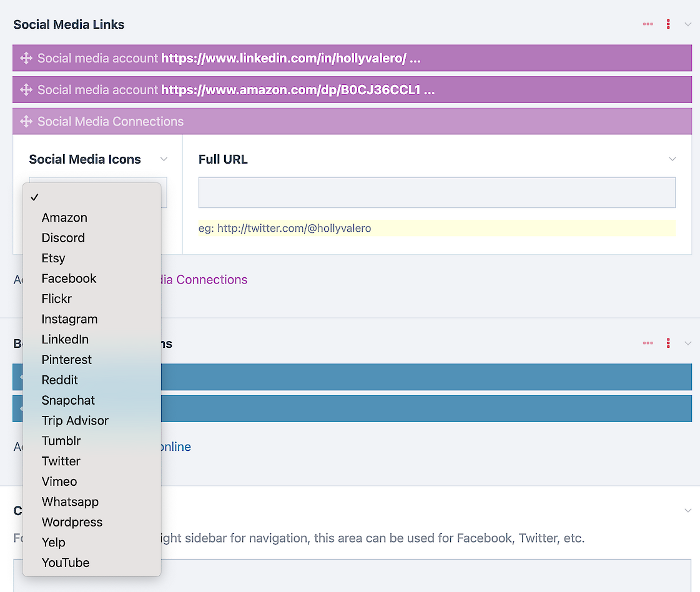Open red vertical dots menu in the blue-row section
Viewport: 700px width, 592px height.
tap(668, 343)
